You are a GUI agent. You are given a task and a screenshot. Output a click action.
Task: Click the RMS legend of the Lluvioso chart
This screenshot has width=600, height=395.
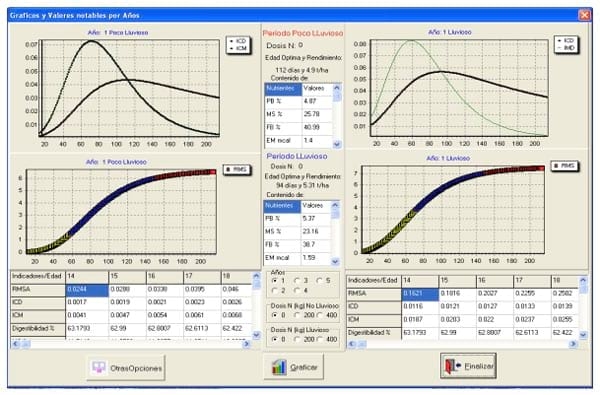[x=564, y=166]
